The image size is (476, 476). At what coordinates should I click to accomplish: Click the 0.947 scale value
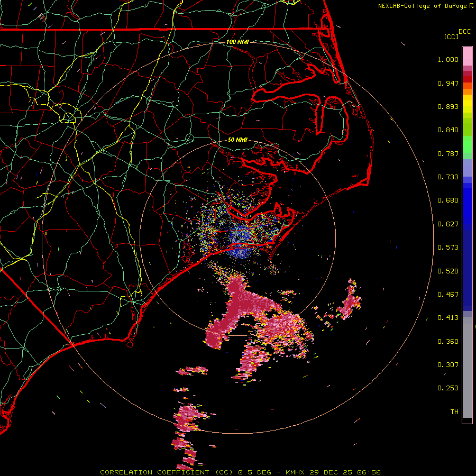click(x=448, y=83)
